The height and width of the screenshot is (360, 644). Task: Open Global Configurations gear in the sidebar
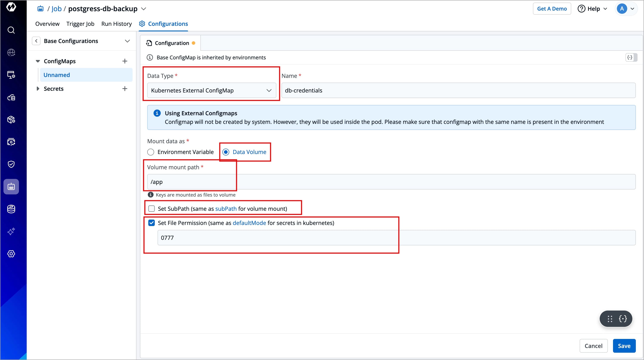11,254
